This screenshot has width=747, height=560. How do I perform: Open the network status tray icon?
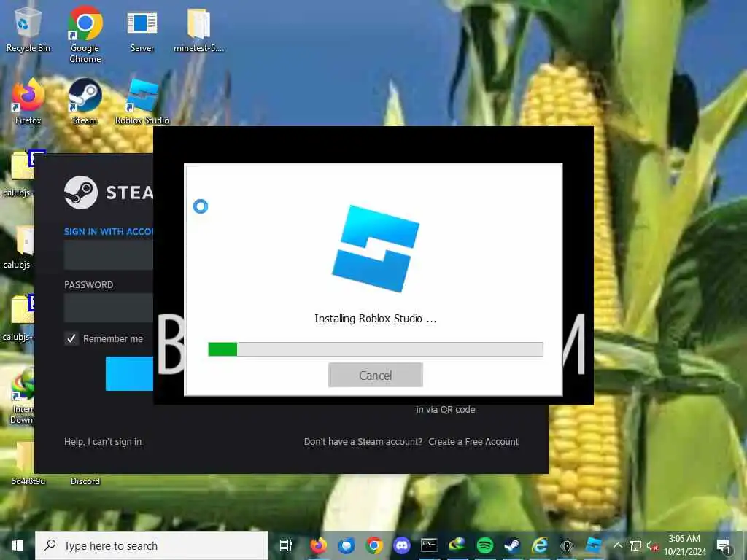tap(635, 545)
